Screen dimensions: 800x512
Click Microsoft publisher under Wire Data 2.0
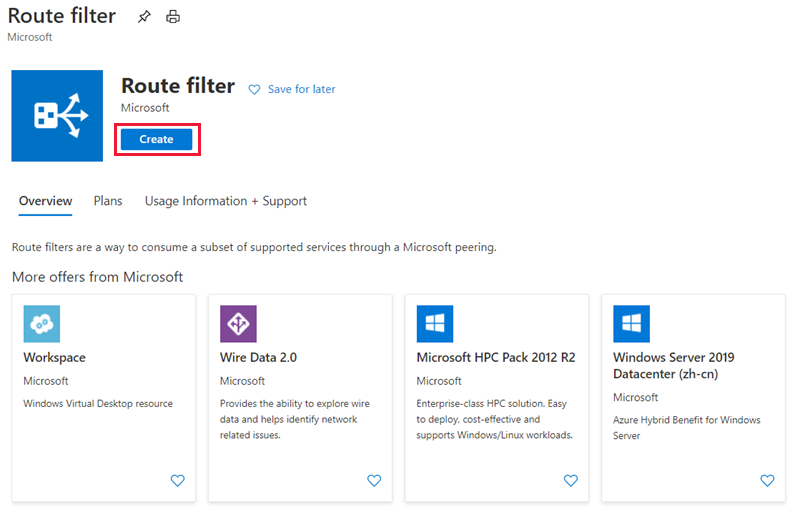coord(242,381)
